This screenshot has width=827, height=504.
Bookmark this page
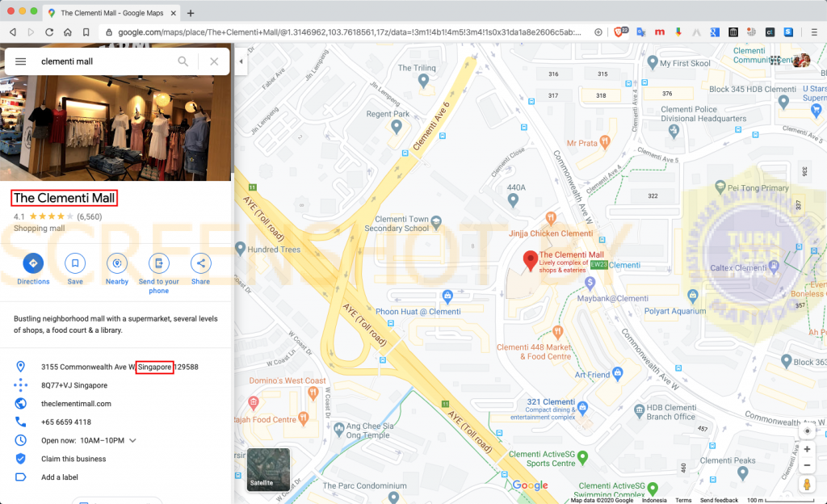pos(86,32)
